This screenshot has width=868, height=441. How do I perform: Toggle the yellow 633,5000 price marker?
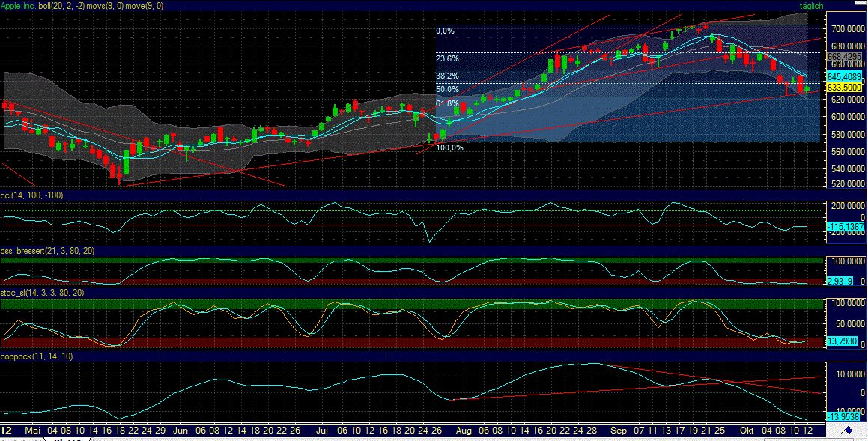(845, 88)
